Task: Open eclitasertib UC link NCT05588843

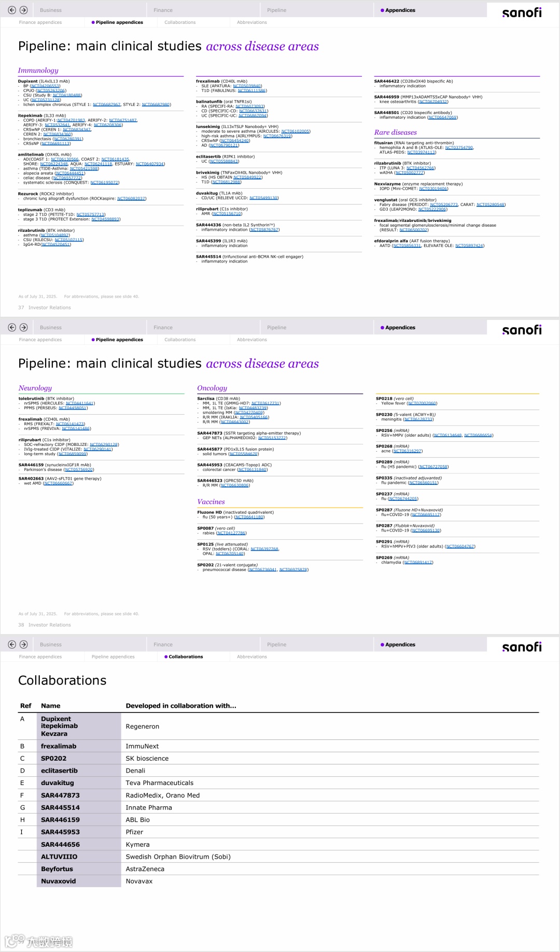Action: tap(224, 161)
